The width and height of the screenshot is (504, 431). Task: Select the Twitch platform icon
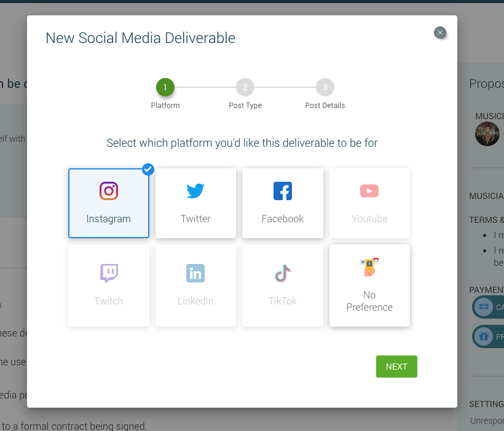point(108,273)
